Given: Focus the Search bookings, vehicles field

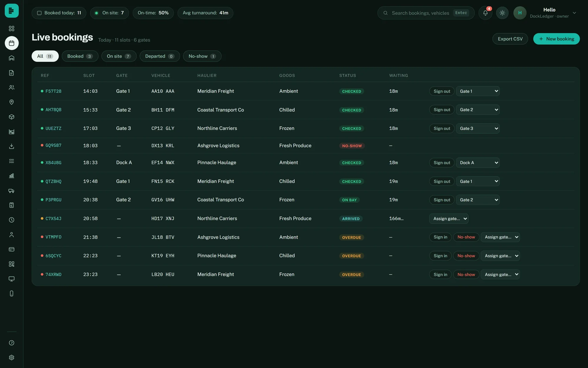Looking at the screenshot, I should pos(426,13).
